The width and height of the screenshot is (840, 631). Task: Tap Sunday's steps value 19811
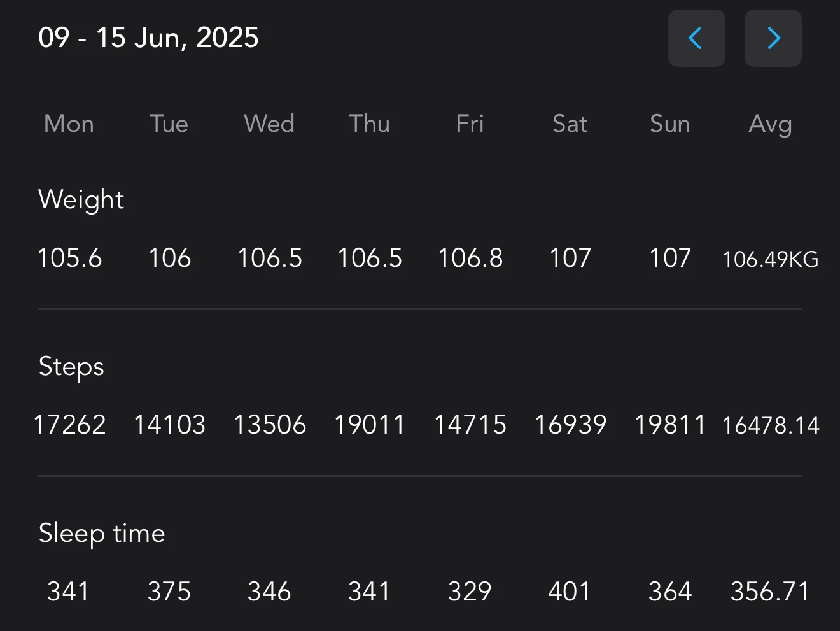[x=670, y=425]
